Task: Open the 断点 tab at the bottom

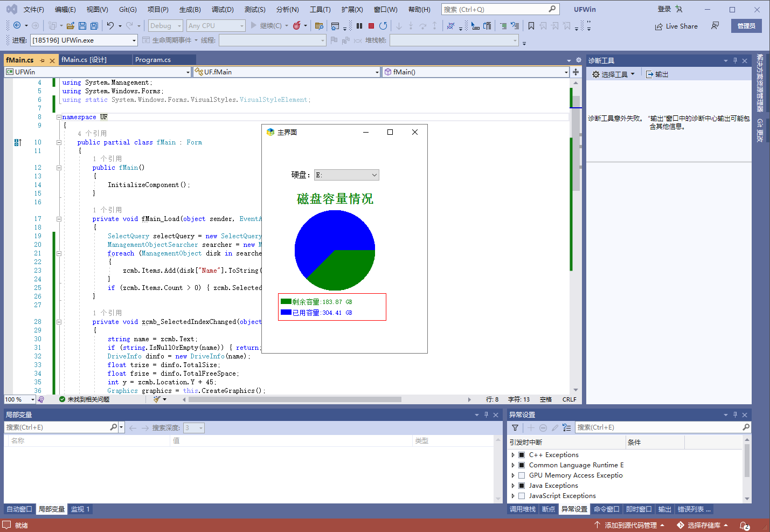Action: point(549,509)
